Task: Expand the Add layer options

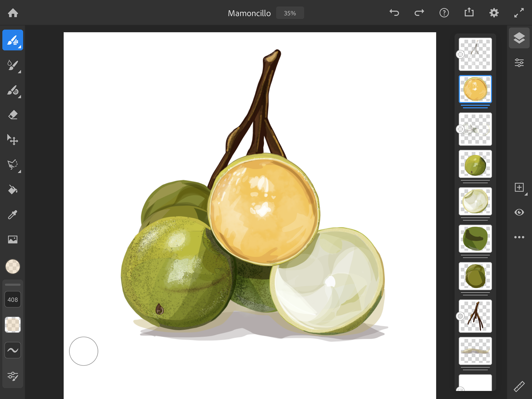Action: point(520,188)
